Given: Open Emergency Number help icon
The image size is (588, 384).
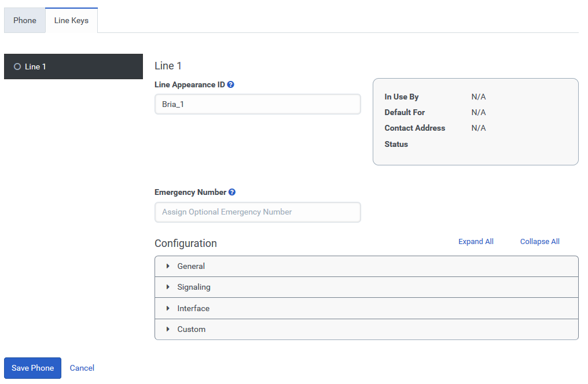Looking at the screenshot, I should tap(232, 192).
